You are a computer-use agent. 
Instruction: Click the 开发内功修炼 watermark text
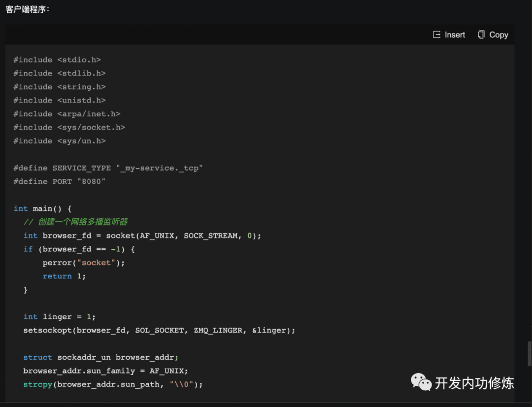474,383
